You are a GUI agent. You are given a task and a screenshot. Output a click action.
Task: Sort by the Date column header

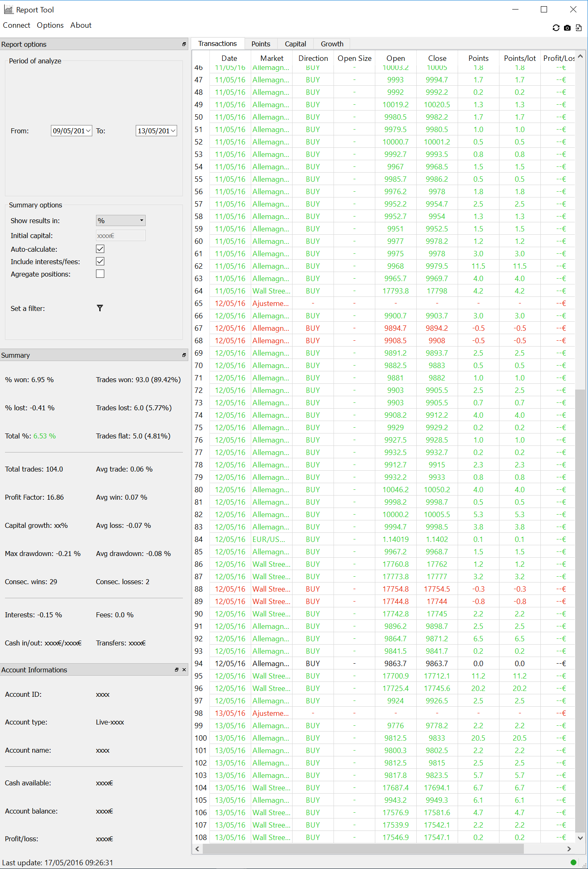coord(230,58)
